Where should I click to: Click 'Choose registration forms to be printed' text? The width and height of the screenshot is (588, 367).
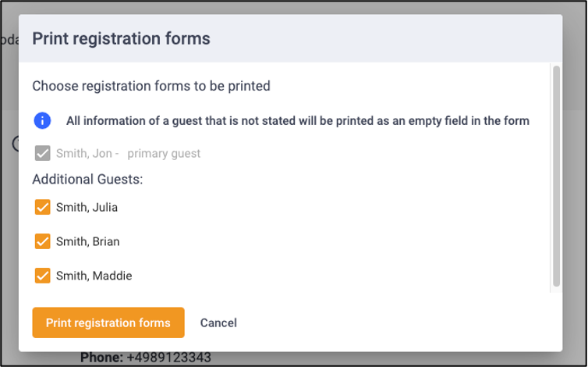click(x=151, y=86)
